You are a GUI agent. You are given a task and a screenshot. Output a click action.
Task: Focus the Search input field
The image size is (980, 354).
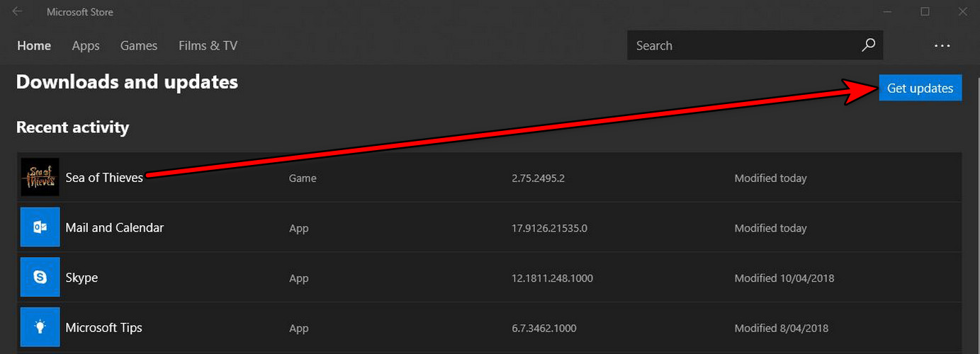(x=755, y=45)
